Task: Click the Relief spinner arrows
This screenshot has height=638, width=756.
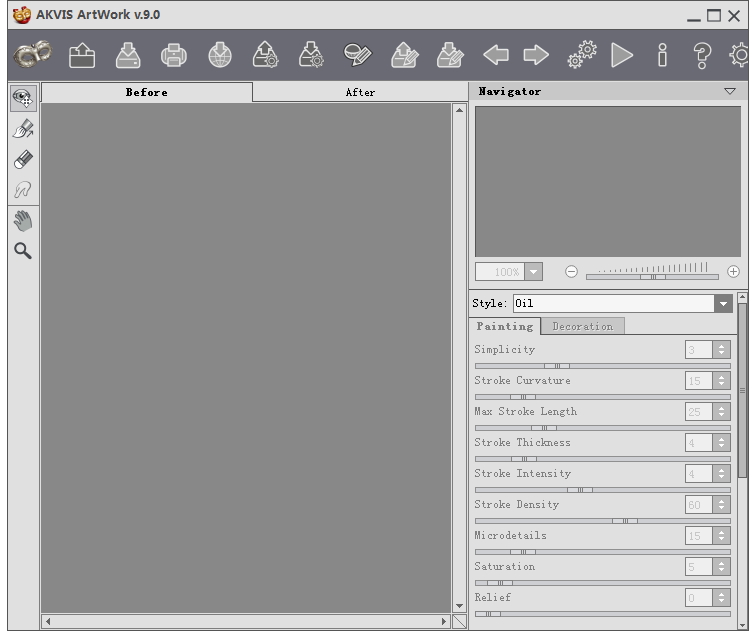Action: point(721,597)
